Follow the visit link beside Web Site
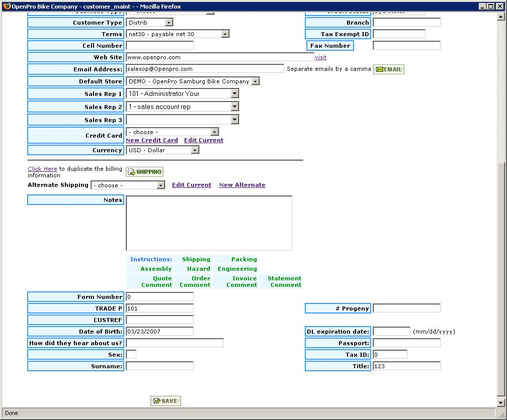The width and height of the screenshot is (507, 420). (320, 57)
